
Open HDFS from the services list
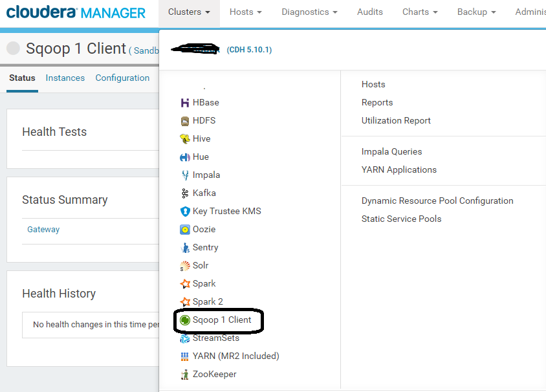(x=184, y=120)
